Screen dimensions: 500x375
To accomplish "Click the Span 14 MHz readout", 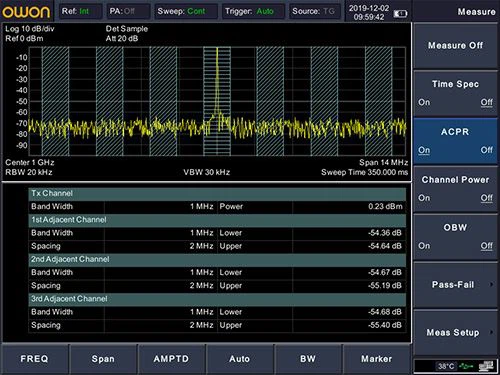I will [x=383, y=162].
